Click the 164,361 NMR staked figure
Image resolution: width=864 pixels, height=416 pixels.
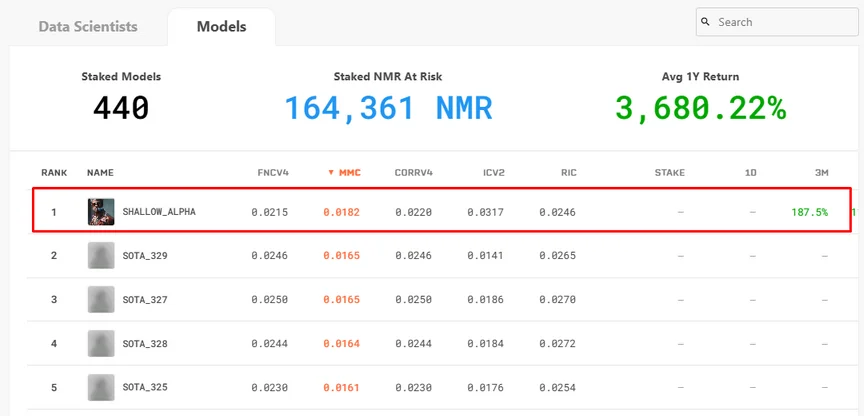pos(388,108)
